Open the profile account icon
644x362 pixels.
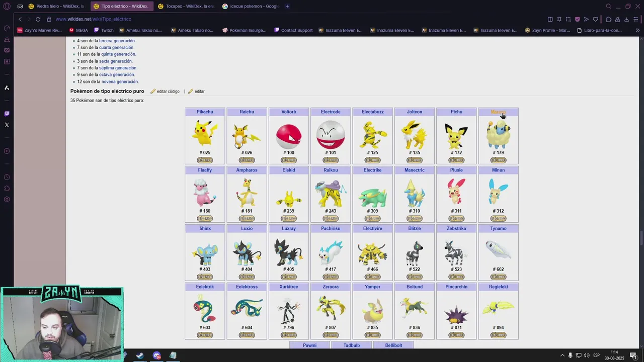[617, 19]
